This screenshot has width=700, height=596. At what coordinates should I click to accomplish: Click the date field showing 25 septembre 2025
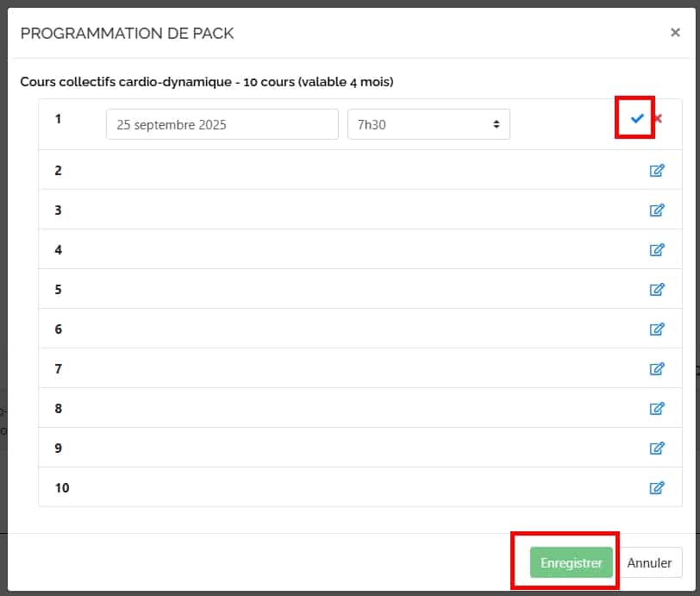click(222, 124)
